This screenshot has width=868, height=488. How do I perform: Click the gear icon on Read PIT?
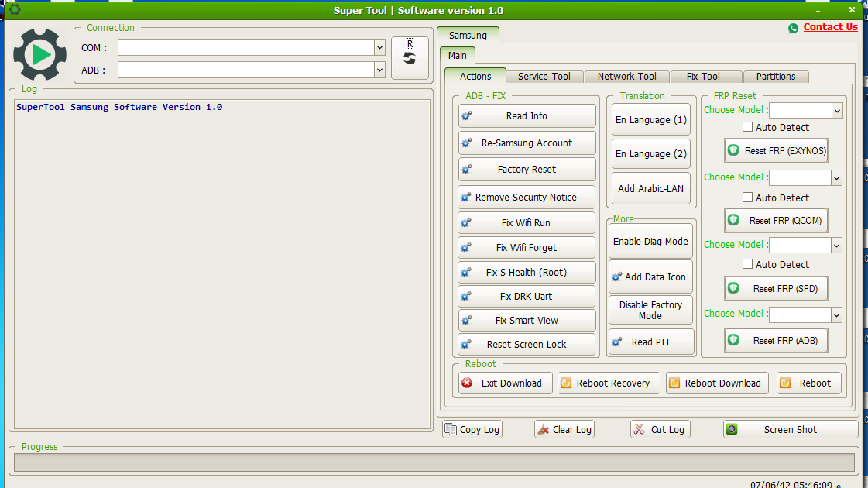pyautogui.click(x=616, y=342)
